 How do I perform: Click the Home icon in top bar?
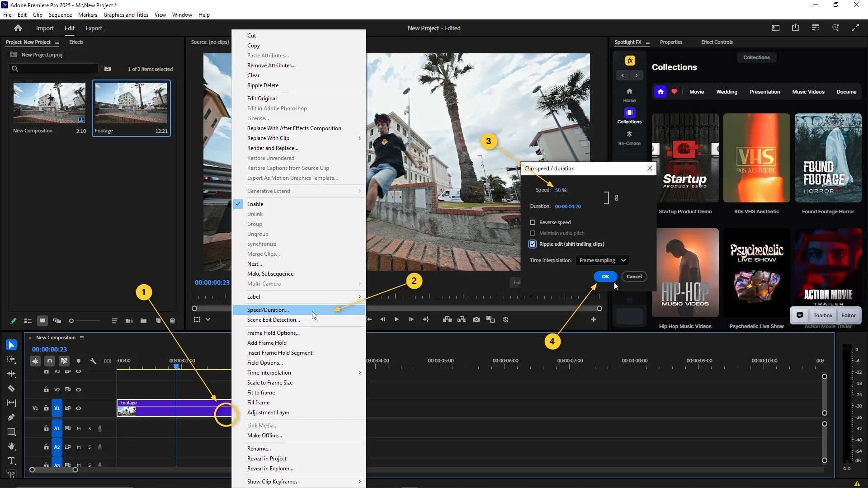[x=18, y=28]
